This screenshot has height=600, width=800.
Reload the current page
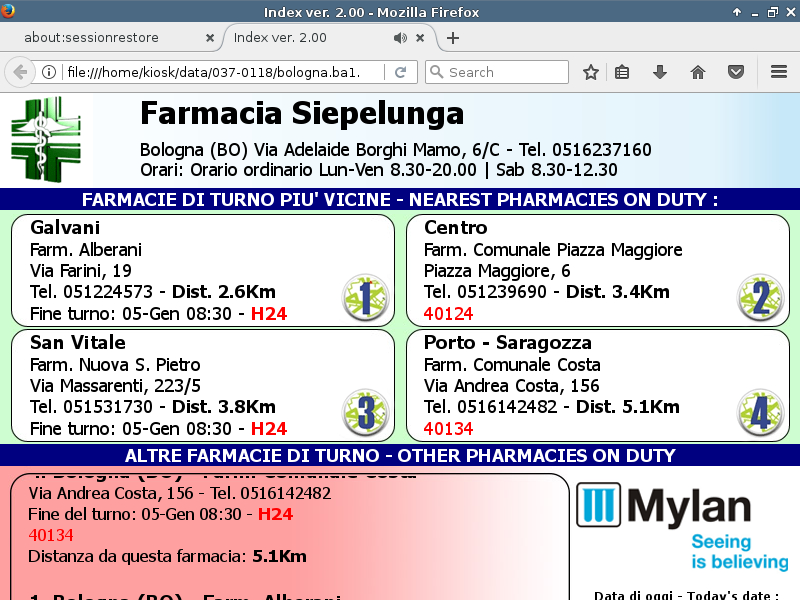pos(400,72)
